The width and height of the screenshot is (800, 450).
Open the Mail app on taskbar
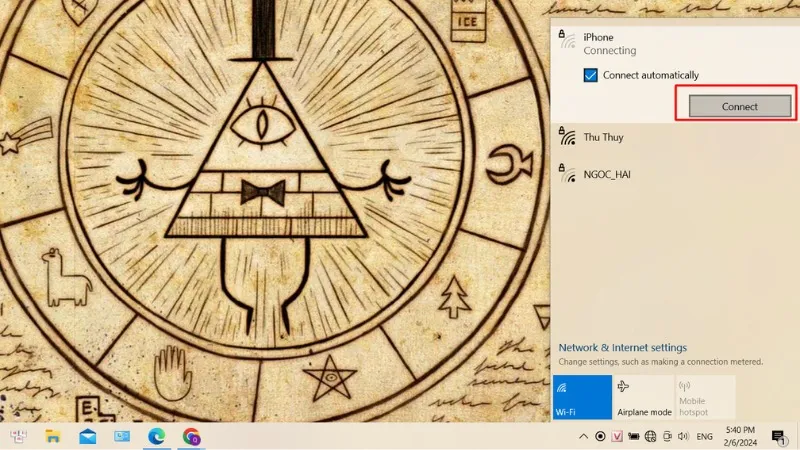[88, 437]
